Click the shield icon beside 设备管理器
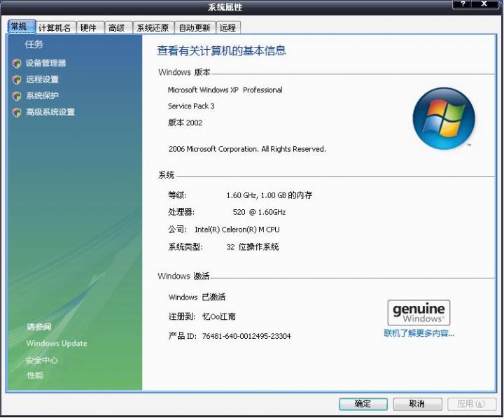The image size is (504, 420). click(17, 63)
